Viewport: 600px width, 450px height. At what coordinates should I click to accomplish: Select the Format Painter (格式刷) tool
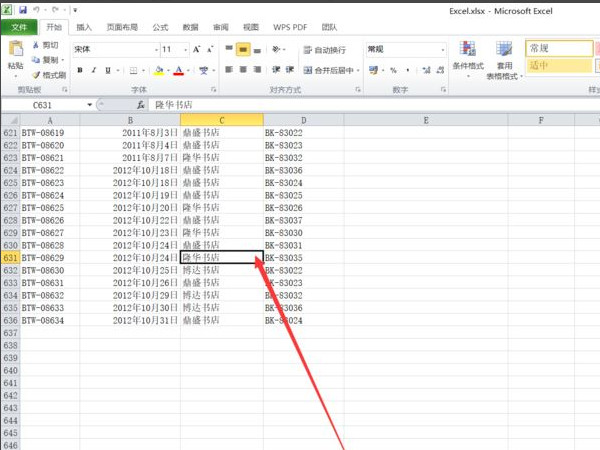coord(37,75)
